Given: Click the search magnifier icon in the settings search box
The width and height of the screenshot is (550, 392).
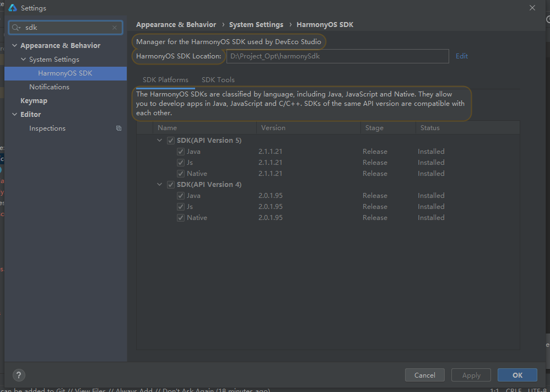Looking at the screenshot, I should coord(16,28).
